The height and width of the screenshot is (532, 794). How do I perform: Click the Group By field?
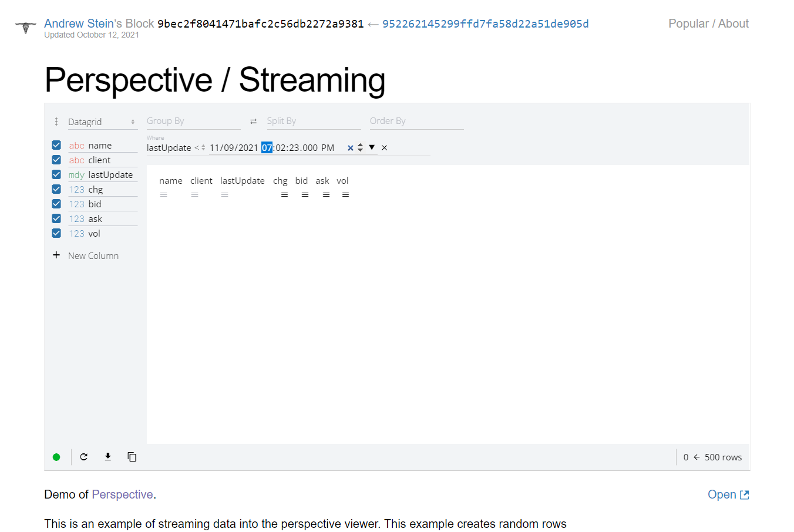point(193,121)
